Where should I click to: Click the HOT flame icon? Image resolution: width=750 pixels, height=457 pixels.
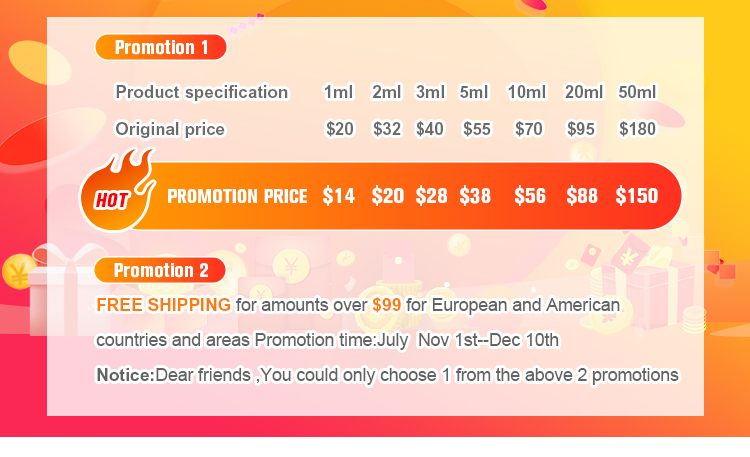(118, 189)
